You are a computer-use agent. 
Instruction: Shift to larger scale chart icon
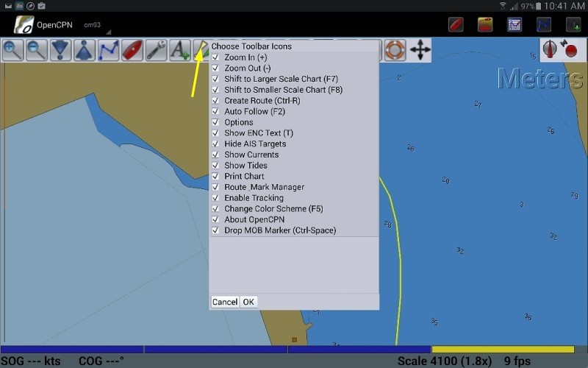[x=60, y=50]
